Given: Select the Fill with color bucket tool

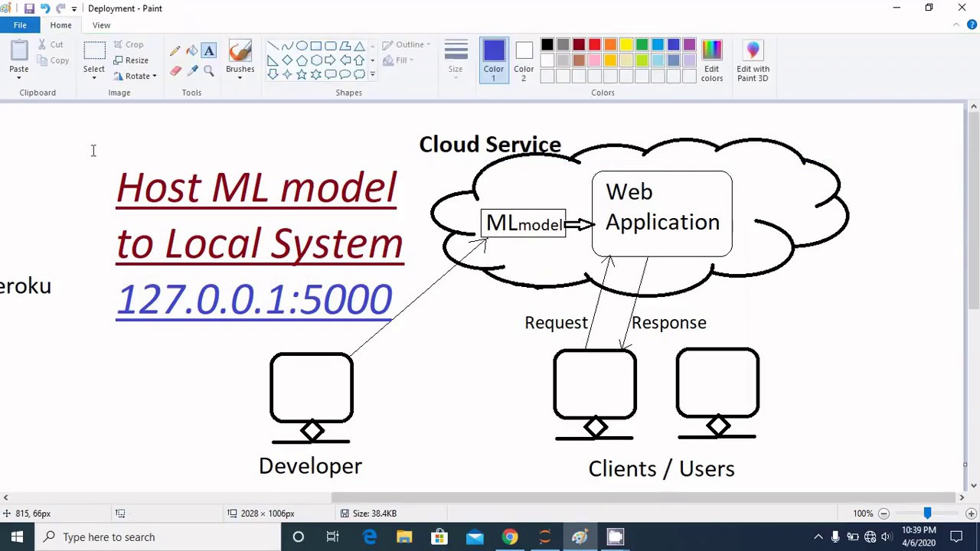Looking at the screenshot, I should pos(192,51).
